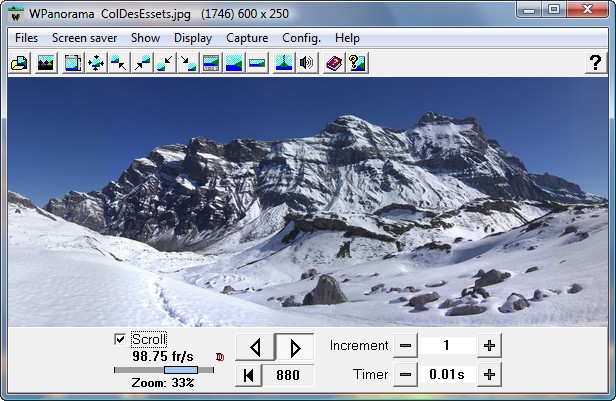Increase the Timer value with plus
This screenshot has width=616, height=401.
[x=489, y=375]
